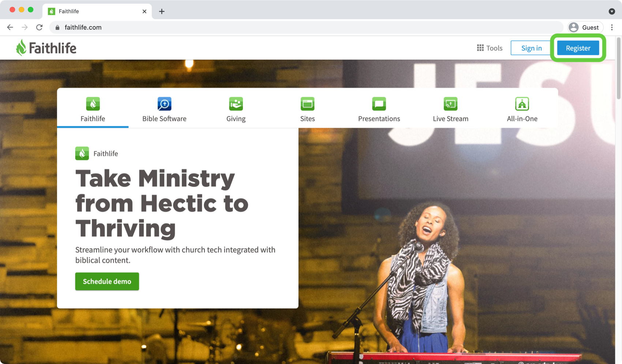Image resolution: width=622 pixels, height=364 pixels.
Task: Open a new tab with plus button
Action: pyautogui.click(x=162, y=11)
